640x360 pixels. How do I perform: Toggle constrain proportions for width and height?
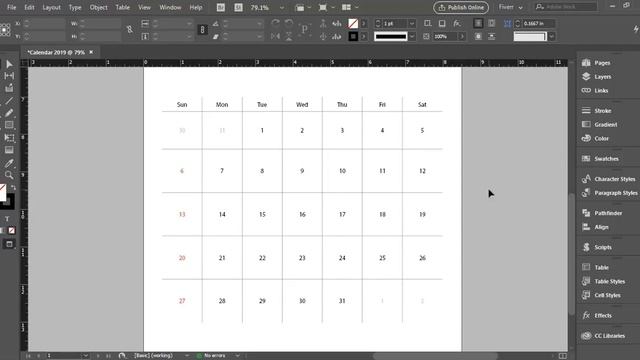(129, 29)
